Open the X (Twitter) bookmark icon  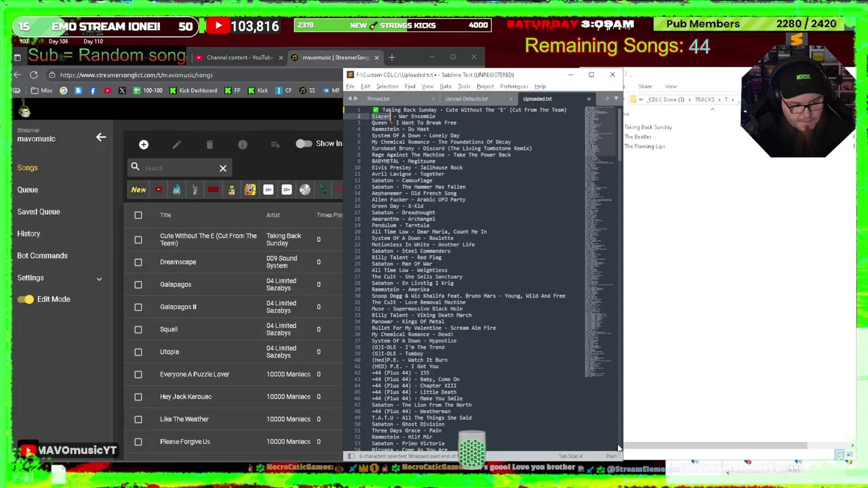point(122,91)
